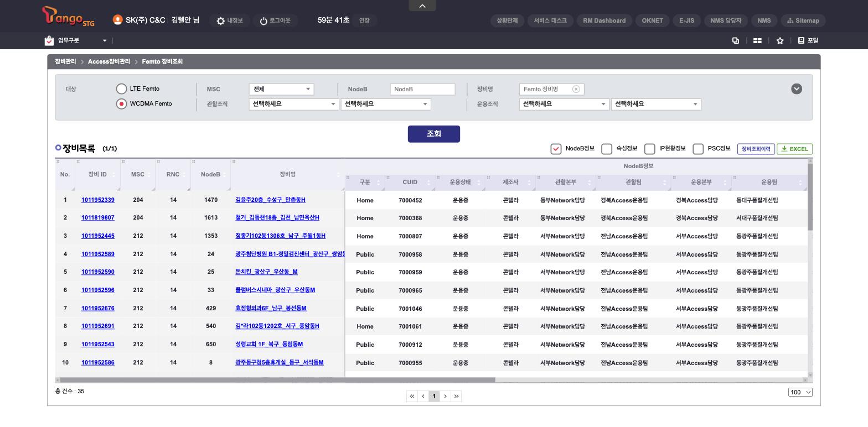This screenshot has height=427, width=868.
Task: Click the NodeB input field
Action: (422, 89)
